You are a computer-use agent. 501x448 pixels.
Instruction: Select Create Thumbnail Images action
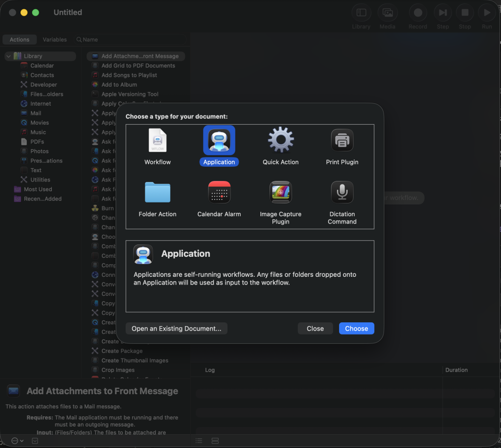tap(136, 360)
